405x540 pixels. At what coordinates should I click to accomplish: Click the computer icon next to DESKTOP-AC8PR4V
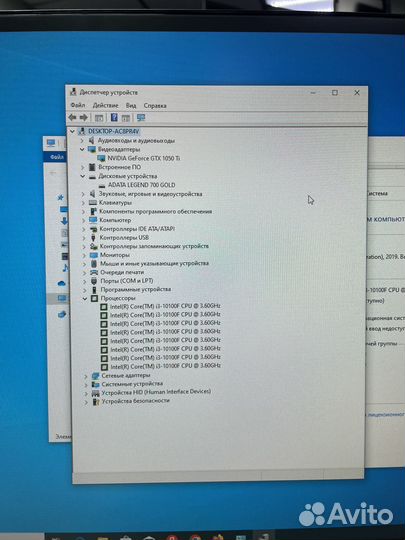(x=81, y=131)
